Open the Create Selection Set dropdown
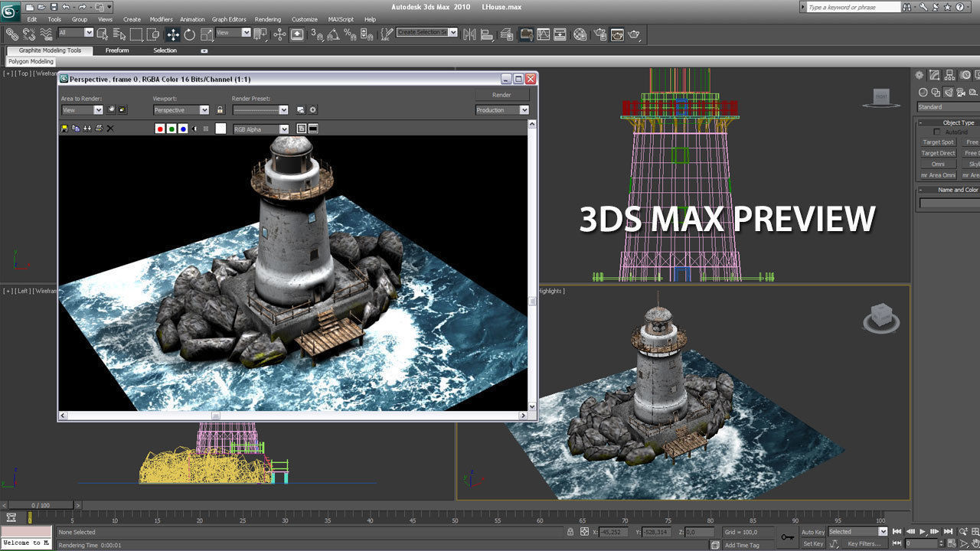The height and width of the screenshot is (551, 980). pyautogui.click(x=427, y=33)
